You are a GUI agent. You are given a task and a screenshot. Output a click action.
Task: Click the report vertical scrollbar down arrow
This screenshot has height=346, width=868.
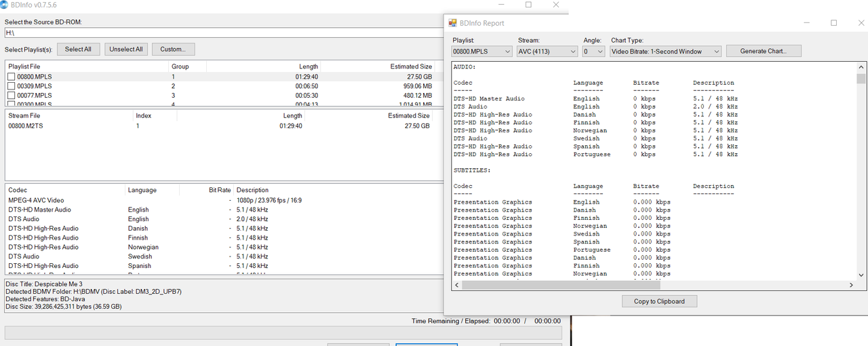click(861, 275)
